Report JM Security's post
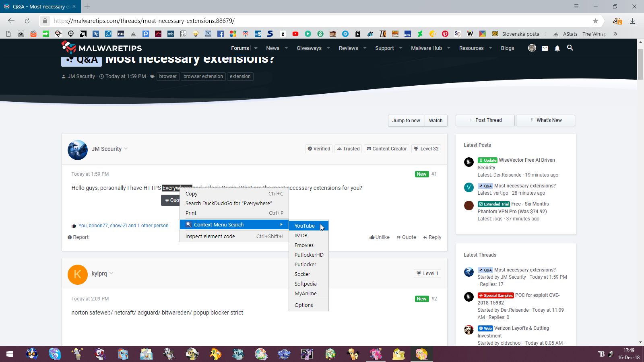Viewport: 644px width, 362px height. 78,237
